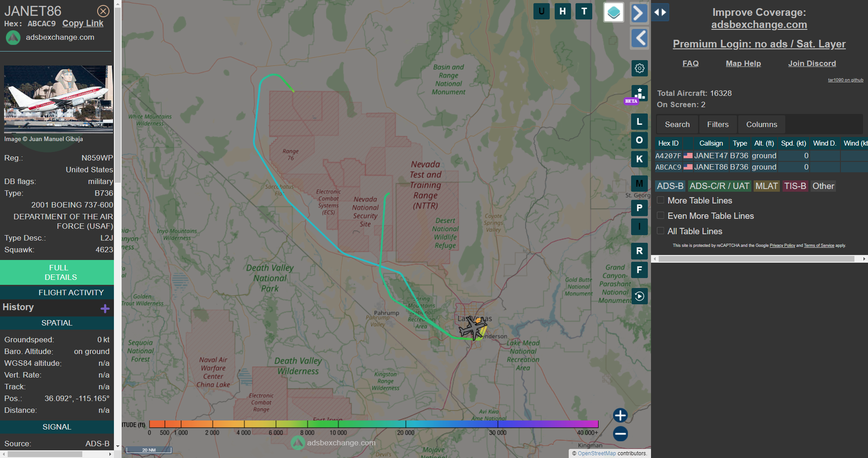Toggle the ADS-B source filter
Image resolution: width=868 pixels, height=458 pixels.
pyautogui.click(x=670, y=186)
